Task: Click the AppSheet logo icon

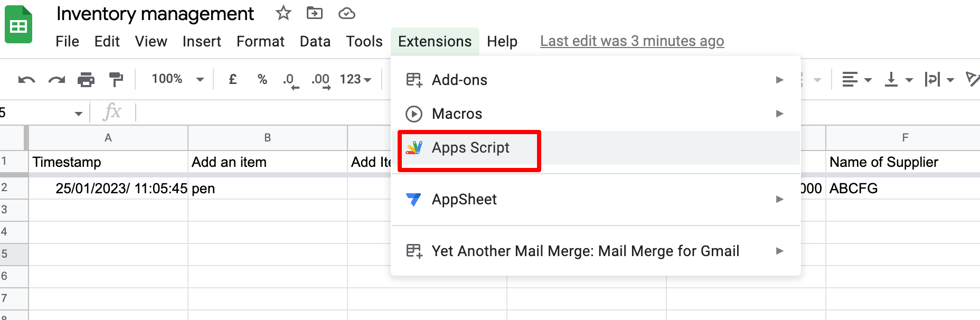Action: (x=414, y=199)
